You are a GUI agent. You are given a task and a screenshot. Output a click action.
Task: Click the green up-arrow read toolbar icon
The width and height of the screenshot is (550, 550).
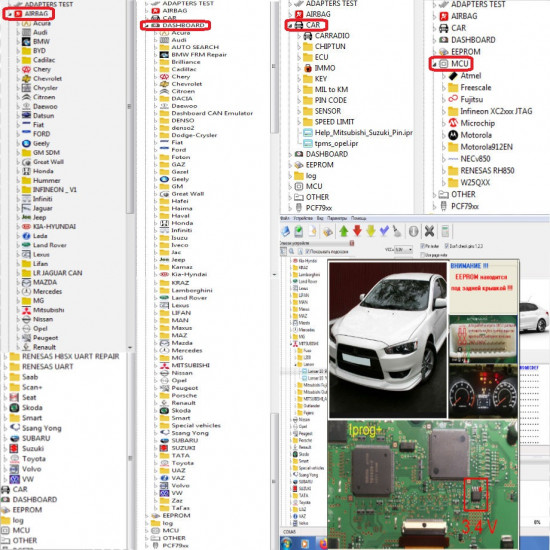(344, 231)
